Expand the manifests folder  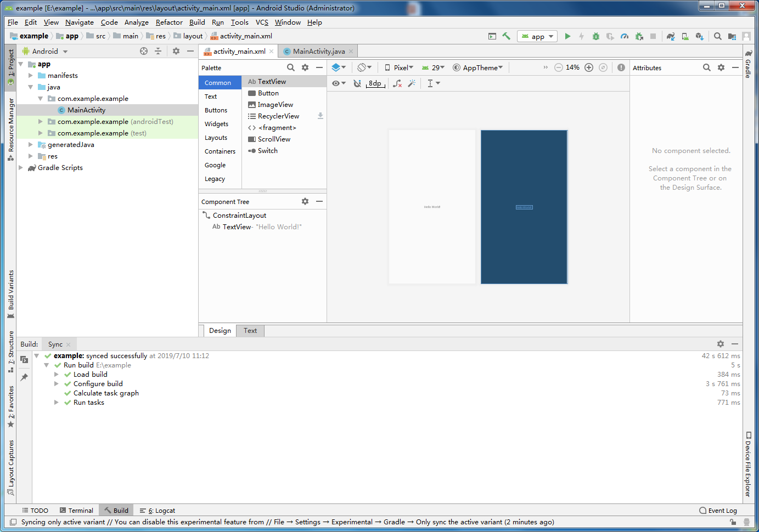coord(31,76)
